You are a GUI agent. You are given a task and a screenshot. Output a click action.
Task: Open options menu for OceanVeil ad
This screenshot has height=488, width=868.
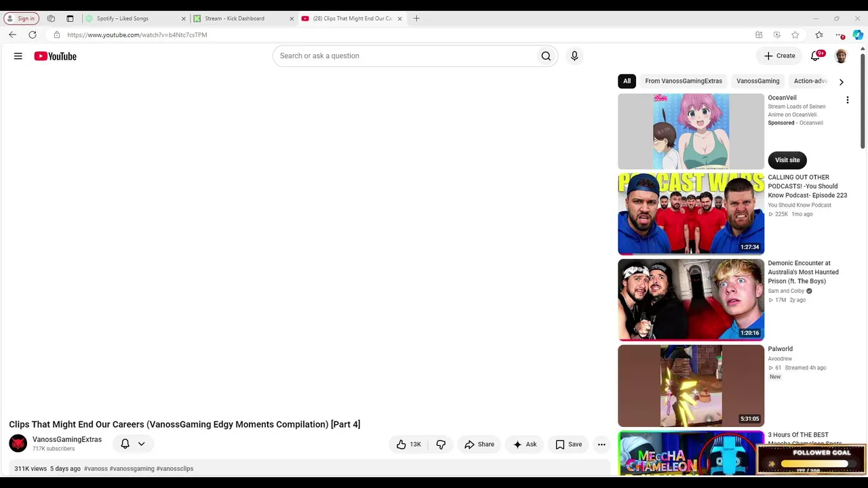[x=847, y=100]
